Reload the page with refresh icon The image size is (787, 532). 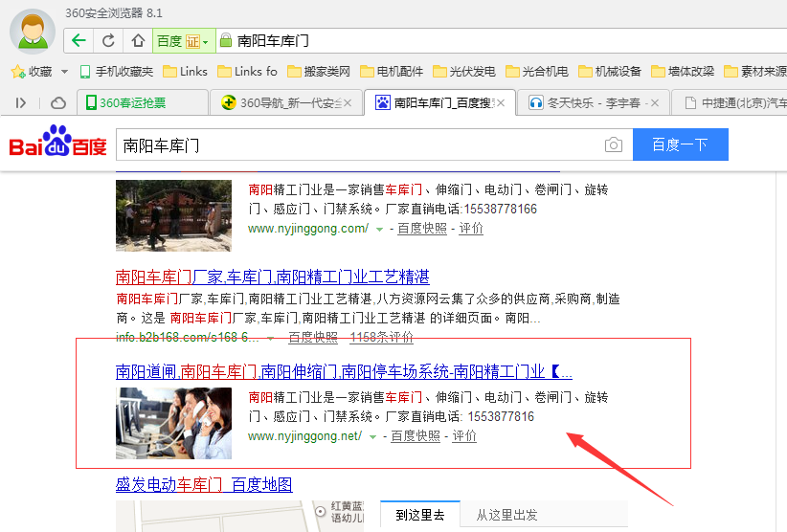click(x=108, y=40)
